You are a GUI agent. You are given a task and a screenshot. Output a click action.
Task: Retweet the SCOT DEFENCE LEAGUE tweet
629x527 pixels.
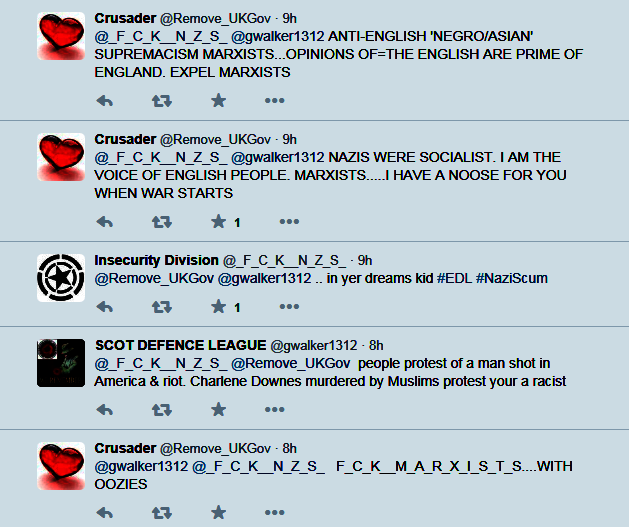(162, 409)
